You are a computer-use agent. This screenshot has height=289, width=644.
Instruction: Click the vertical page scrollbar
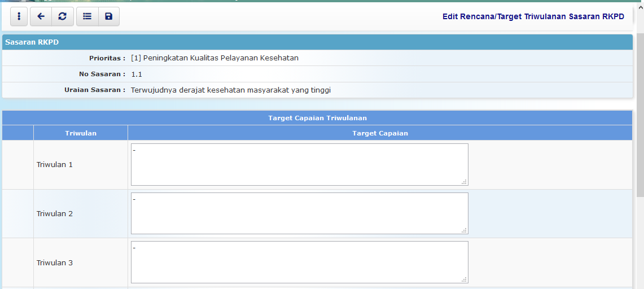(639, 113)
